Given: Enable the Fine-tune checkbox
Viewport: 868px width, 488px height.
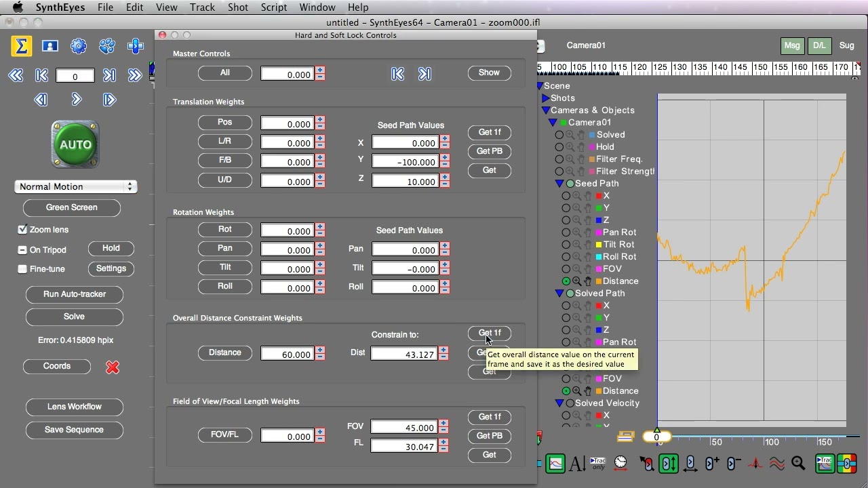Looking at the screenshot, I should click(x=22, y=269).
